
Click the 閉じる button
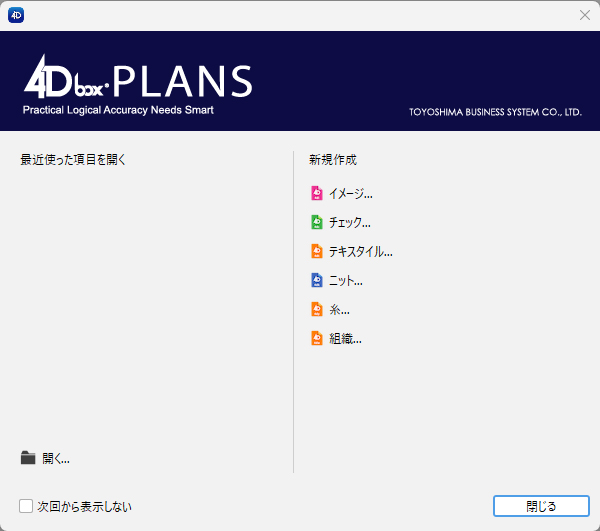pyautogui.click(x=541, y=506)
